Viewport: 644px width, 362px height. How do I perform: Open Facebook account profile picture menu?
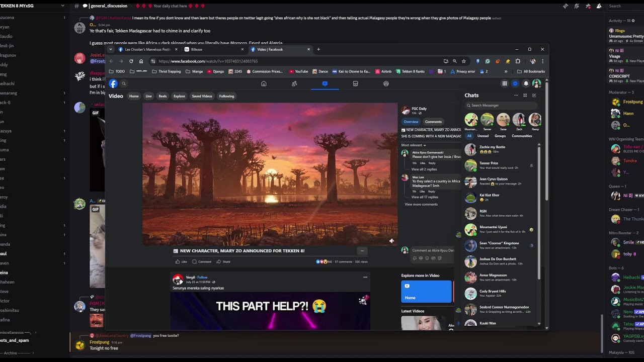pyautogui.click(x=536, y=84)
